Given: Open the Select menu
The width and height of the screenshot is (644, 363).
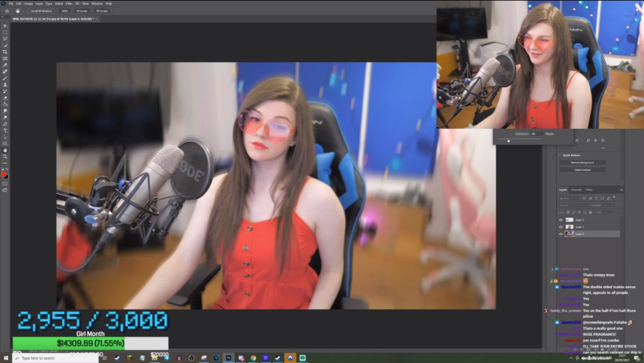Looking at the screenshot, I should (59, 3).
